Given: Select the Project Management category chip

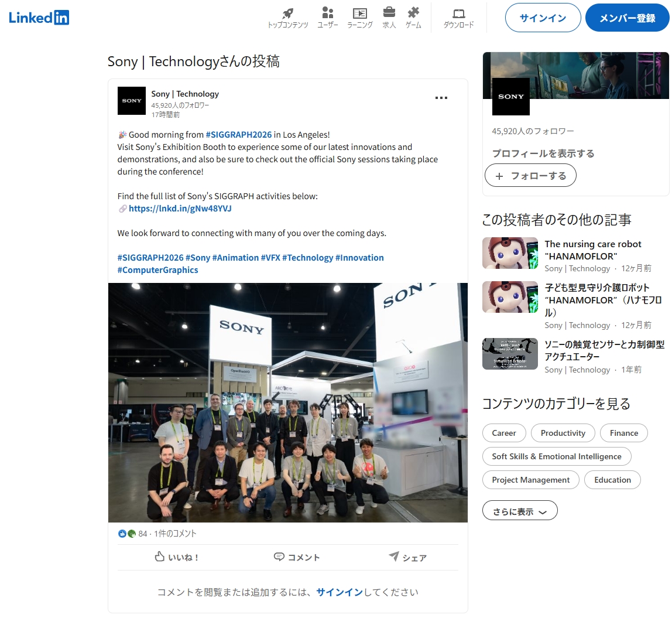Looking at the screenshot, I should (531, 480).
